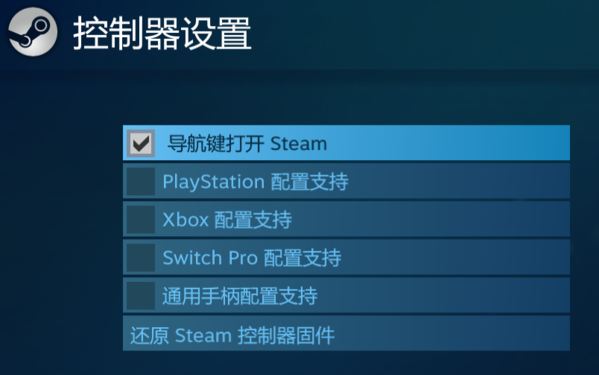Image resolution: width=599 pixels, height=375 pixels.
Task: Click blank area of the 通用手柄 row
Action: [443, 296]
